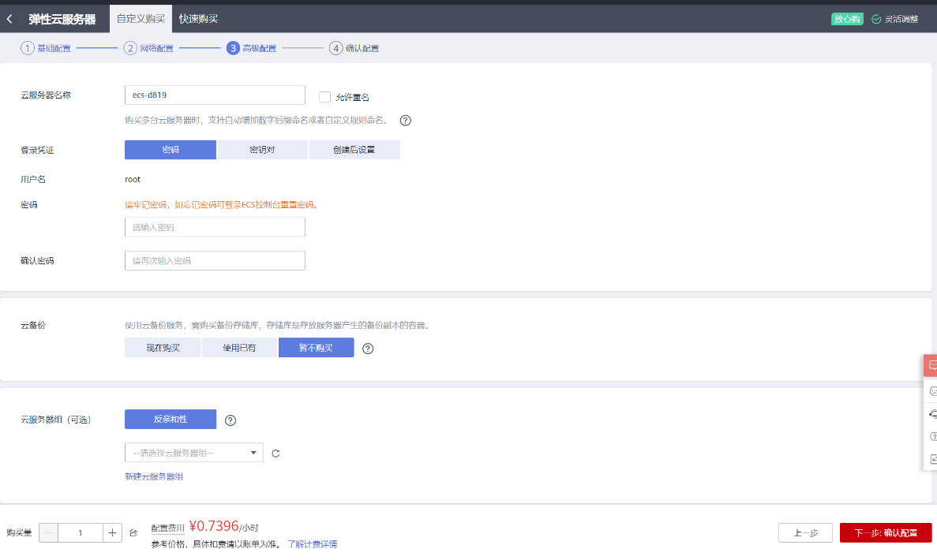Choose 现在购买 for cloud backup

click(x=162, y=347)
